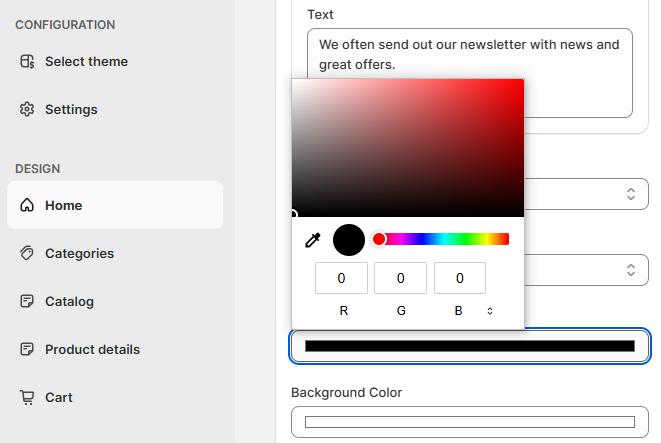Open Cart design page
This screenshot has height=443, width=661.
click(115, 397)
